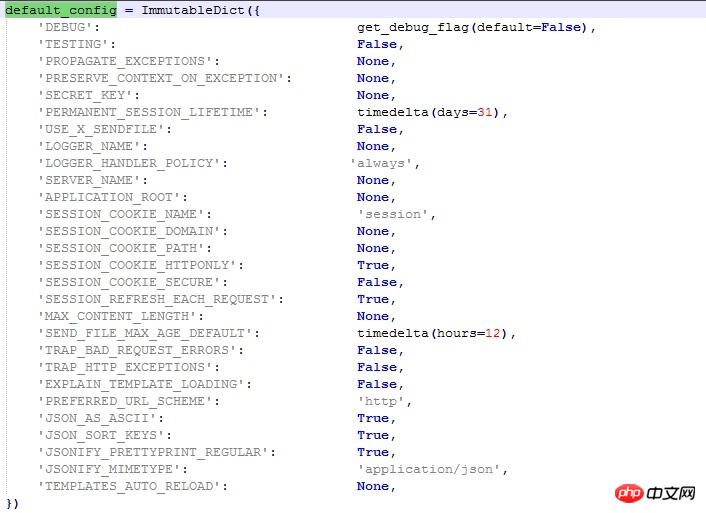Click True value of 'JSON_AS_ASCII'
The image size is (706, 513).
click(x=373, y=418)
